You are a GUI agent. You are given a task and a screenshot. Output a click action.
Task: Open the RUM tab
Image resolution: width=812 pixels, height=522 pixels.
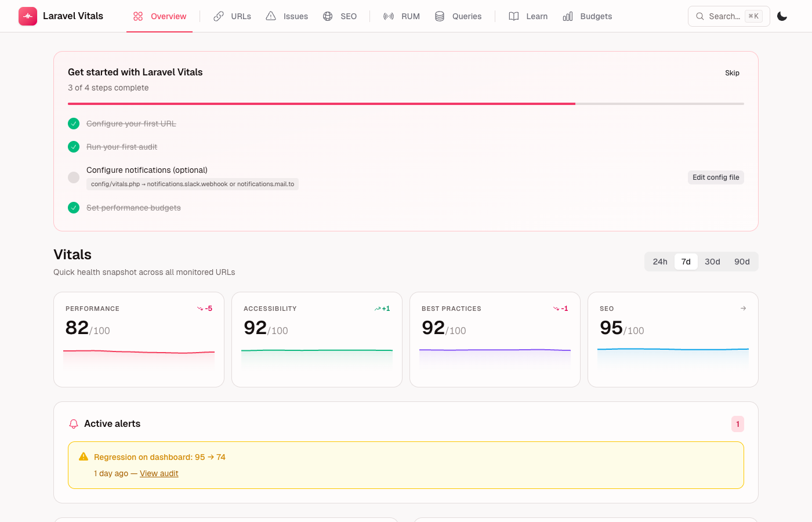pos(401,16)
